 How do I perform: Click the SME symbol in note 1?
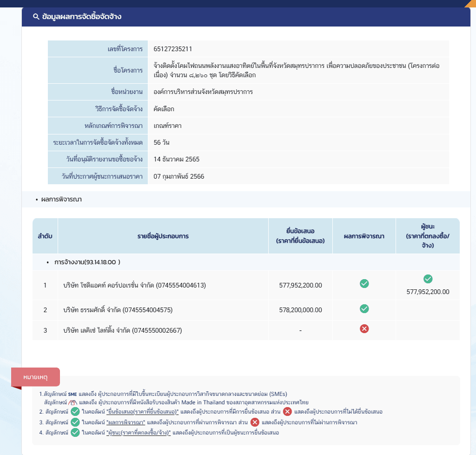[x=72, y=394]
